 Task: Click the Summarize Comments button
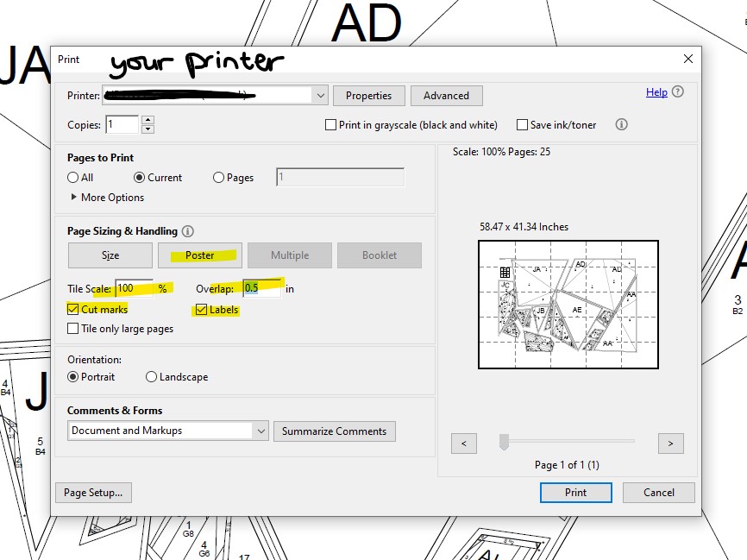pyautogui.click(x=335, y=431)
